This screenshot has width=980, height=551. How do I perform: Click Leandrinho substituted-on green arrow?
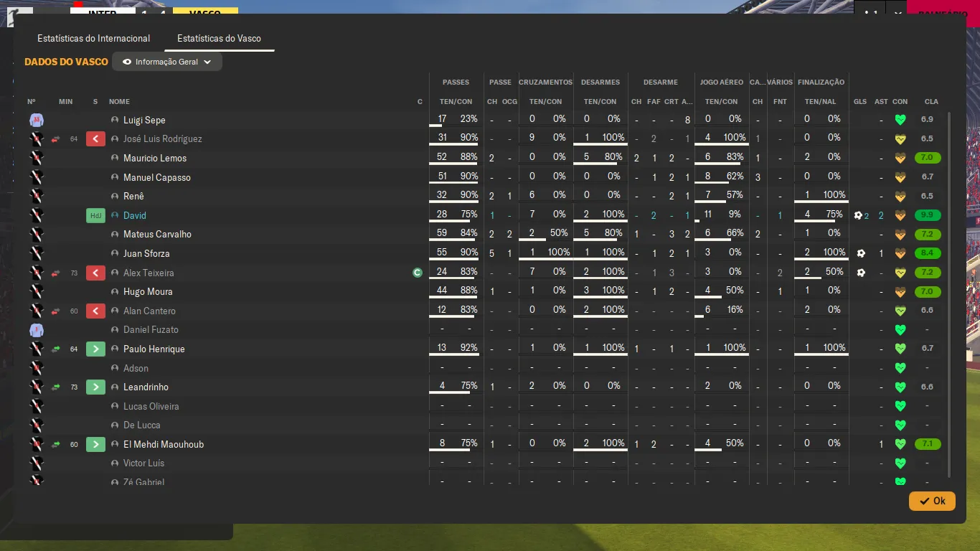click(x=96, y=387)
